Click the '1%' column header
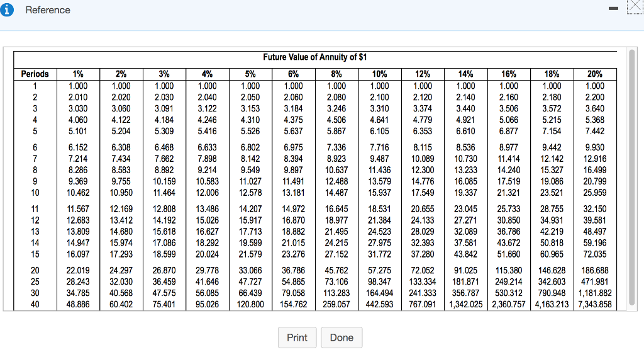This screenshot has width=644, height=352. (78, 74)
